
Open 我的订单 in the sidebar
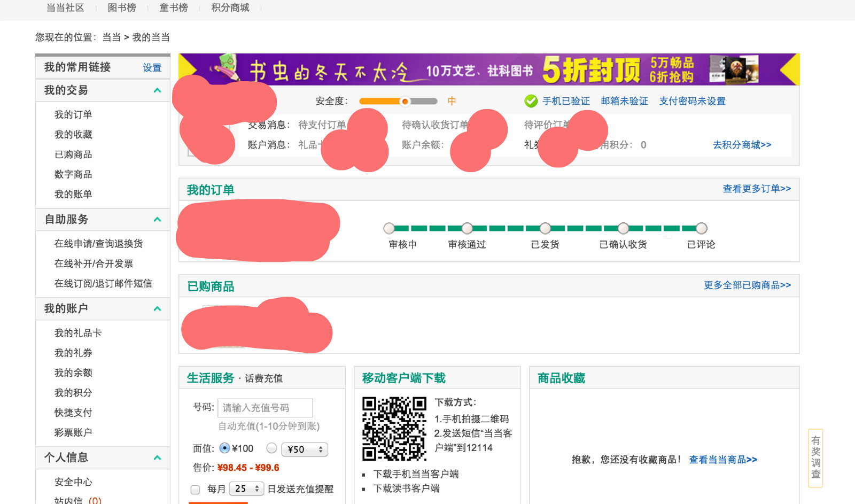tap(73, 114)
